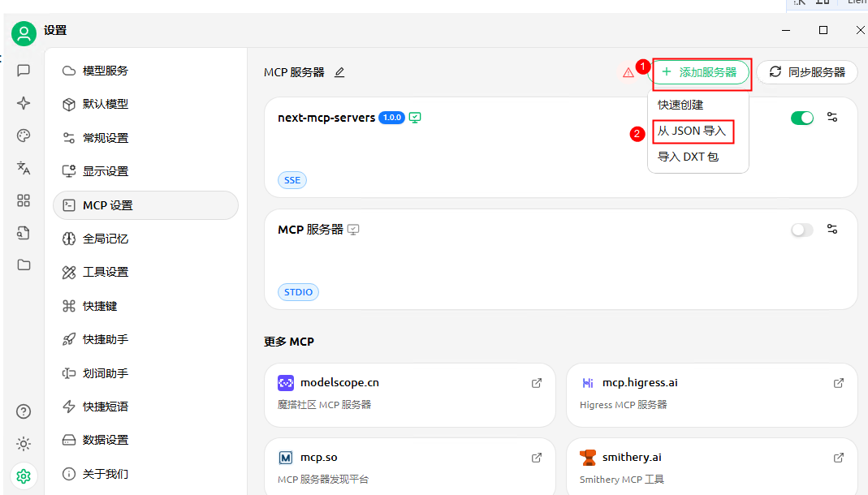Open 快捷助手 settings
This screenshot has width=868, height=495.
point(145,339)
